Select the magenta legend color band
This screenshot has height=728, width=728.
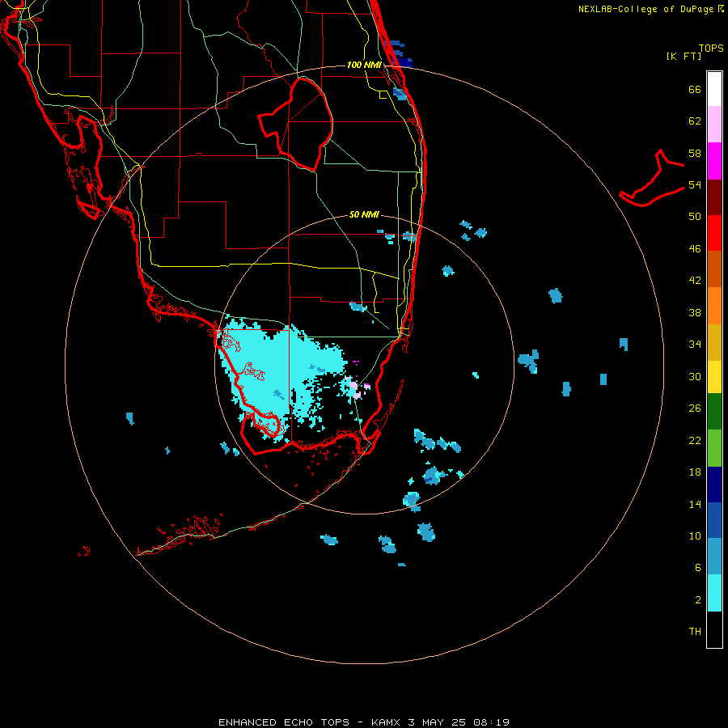714,161
